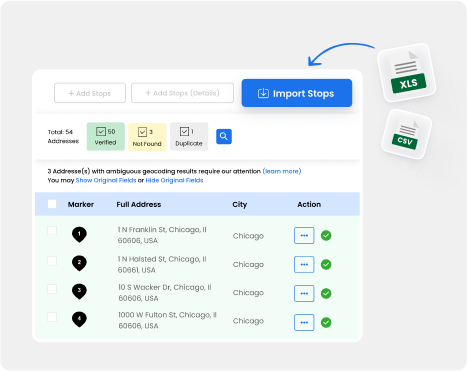467x371 pixels.
Task: Click map marker number 1
Action: coord(79,235)
